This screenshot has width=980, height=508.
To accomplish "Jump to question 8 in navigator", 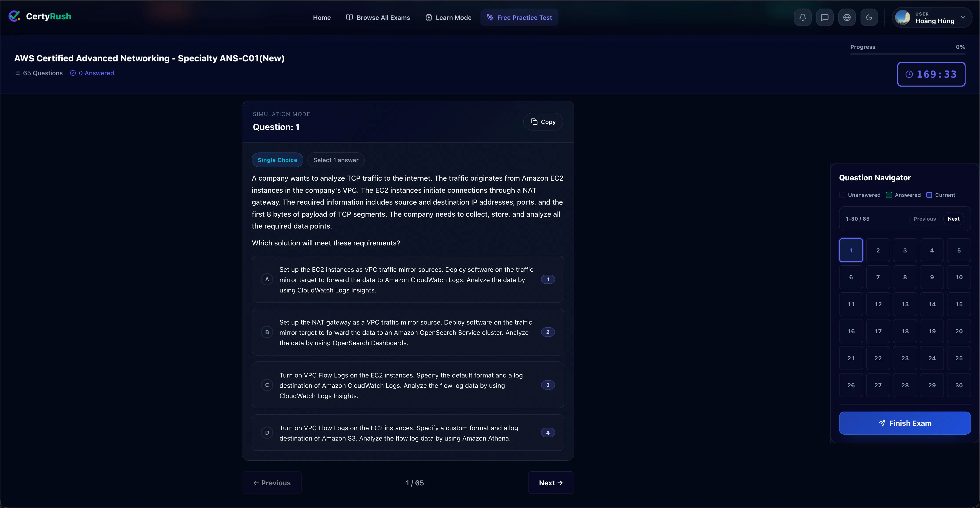I will (x=905, y=277).
